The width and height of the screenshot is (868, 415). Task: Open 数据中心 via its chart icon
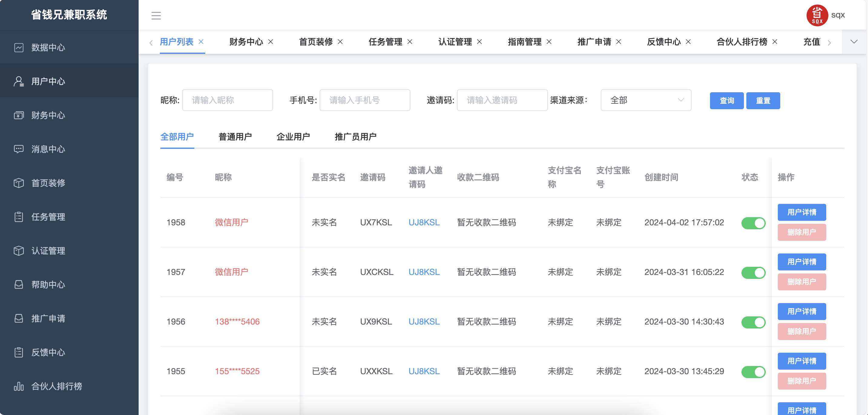[19, 47]
